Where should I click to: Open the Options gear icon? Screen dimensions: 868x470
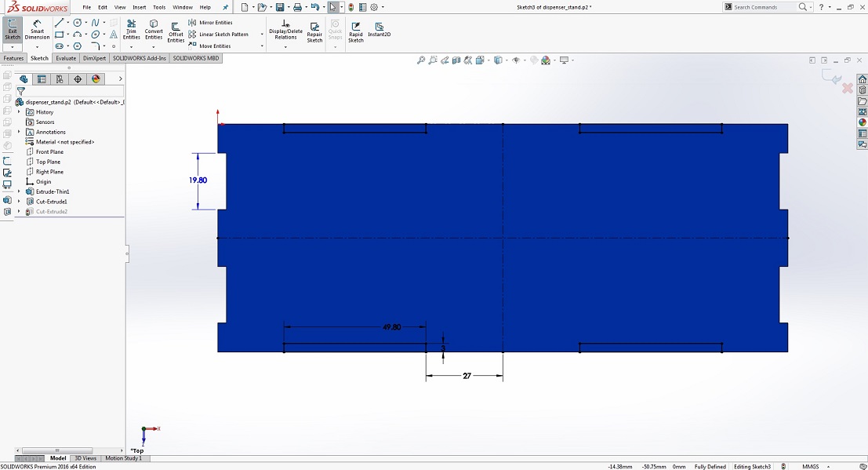click(x=374, y=7)
